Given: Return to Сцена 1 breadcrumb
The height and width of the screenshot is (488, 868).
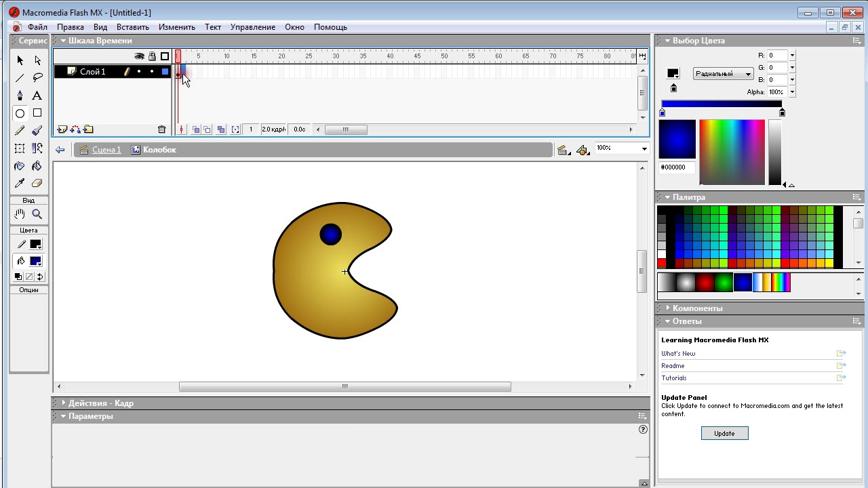Looking at the screenshot, I should click(106, 150).
